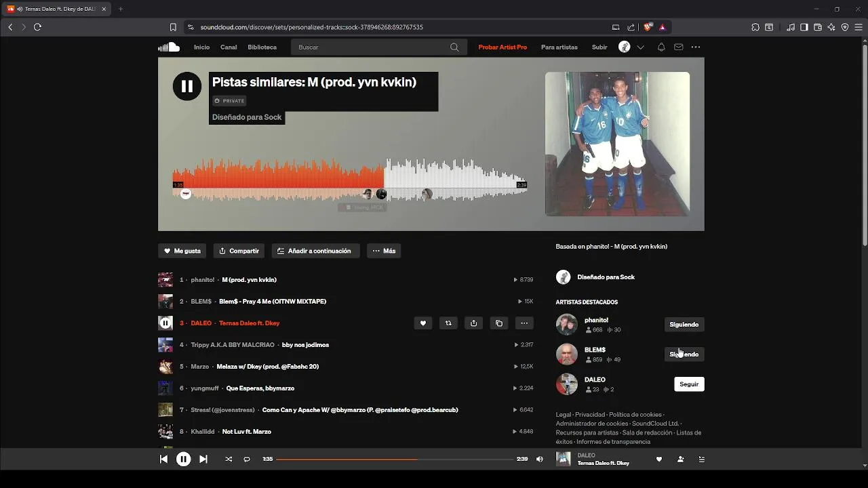
Task: Click the Compartir button
Action: tap(239, 251)
